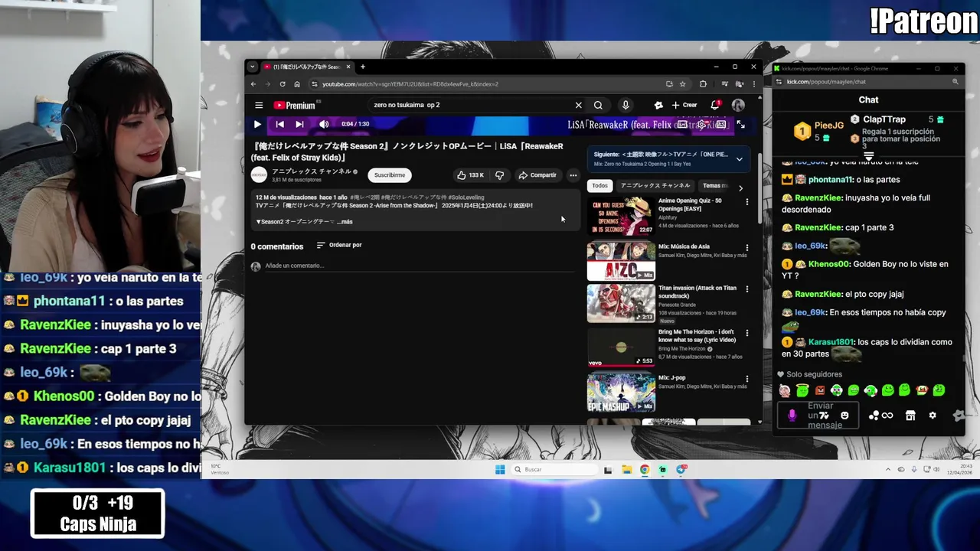This screenshot has width=980, height=551.
Task: Focus the Añade un comentario field
Action: (420, 266)
